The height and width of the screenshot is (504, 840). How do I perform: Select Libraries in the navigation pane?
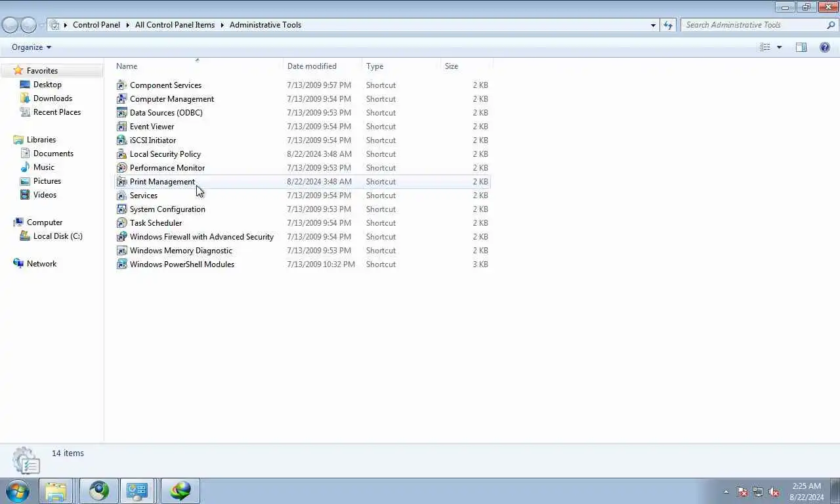[41, 140]
